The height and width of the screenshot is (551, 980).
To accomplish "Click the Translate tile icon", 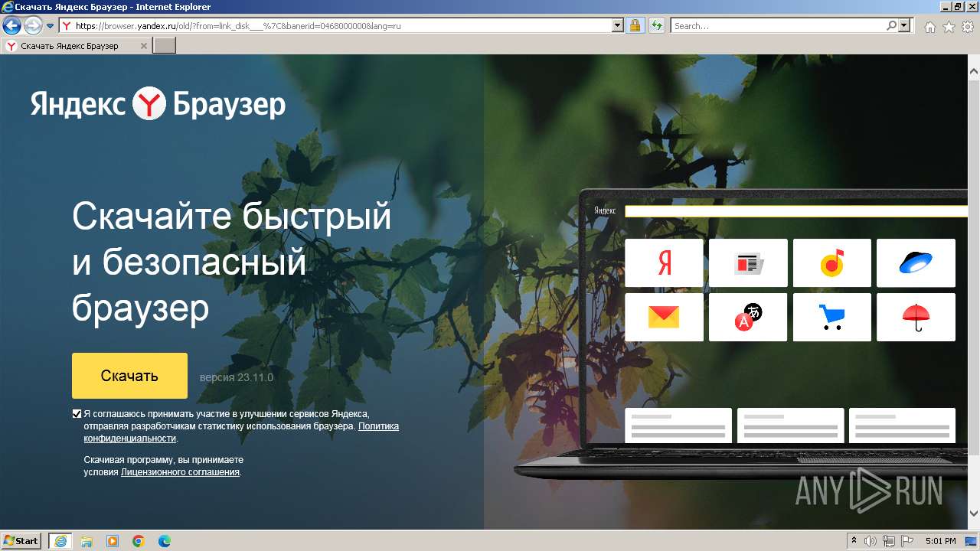I will tap(748, 317).
